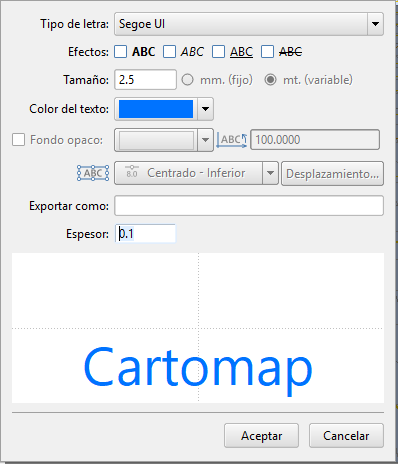Open the Tipo de letra dropdown arrow
Viewport: 398px width, 464px height.
(375, 24)
